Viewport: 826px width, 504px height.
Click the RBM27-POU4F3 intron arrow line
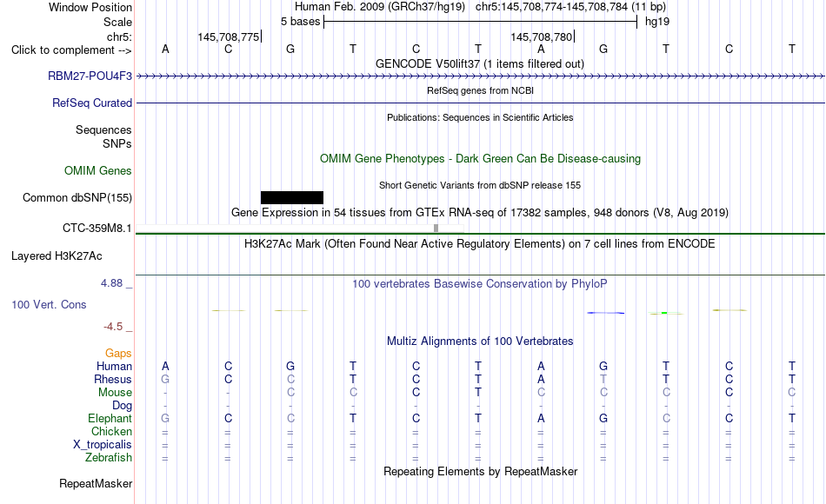480,76
